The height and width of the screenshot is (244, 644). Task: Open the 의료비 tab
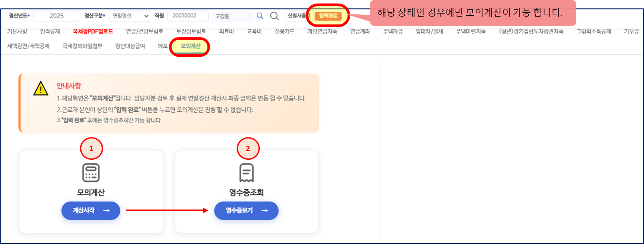pos(227,31)
